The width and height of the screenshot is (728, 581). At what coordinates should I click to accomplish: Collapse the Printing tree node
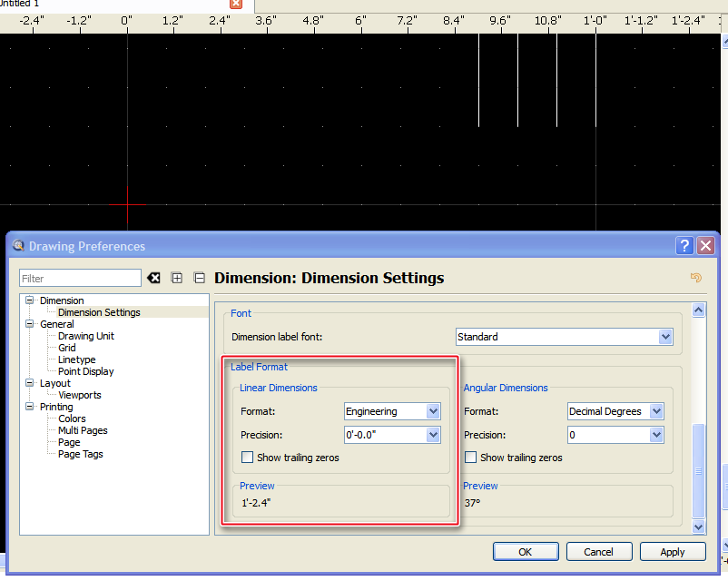(30, 408)
